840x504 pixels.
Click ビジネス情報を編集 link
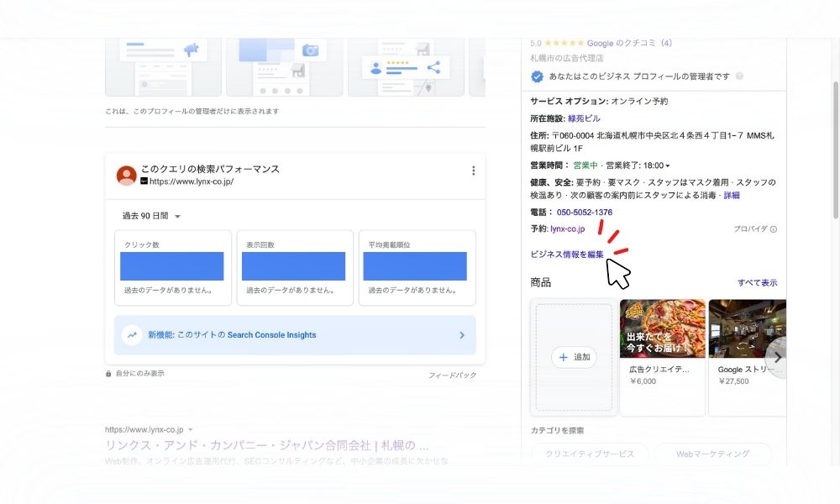[x=567, y=255]
